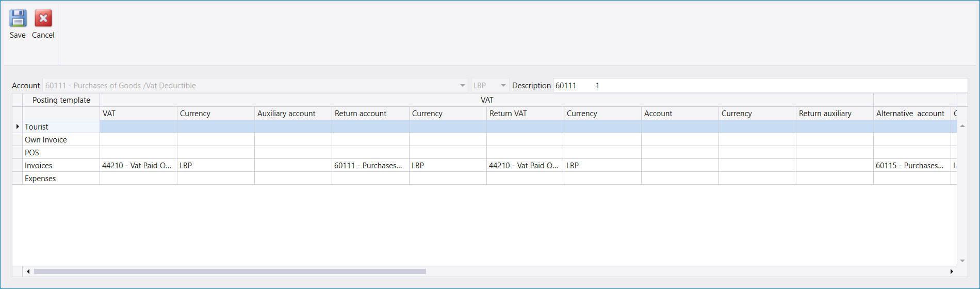The image size is (980, 289).
Task: Click the vertical scrollbar down arrow
Action: point(962,261)
